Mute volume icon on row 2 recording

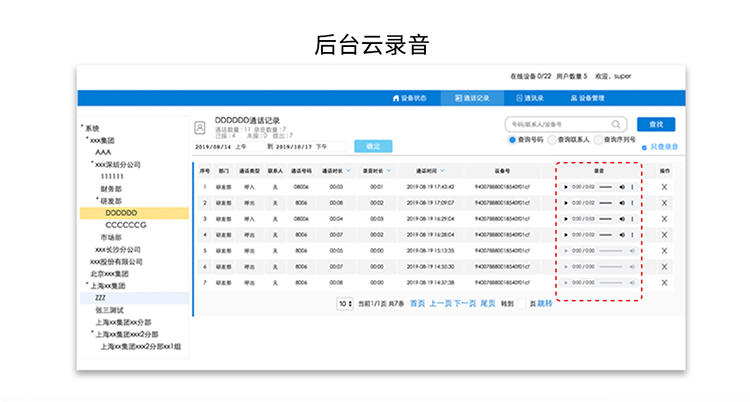[621, 203]
